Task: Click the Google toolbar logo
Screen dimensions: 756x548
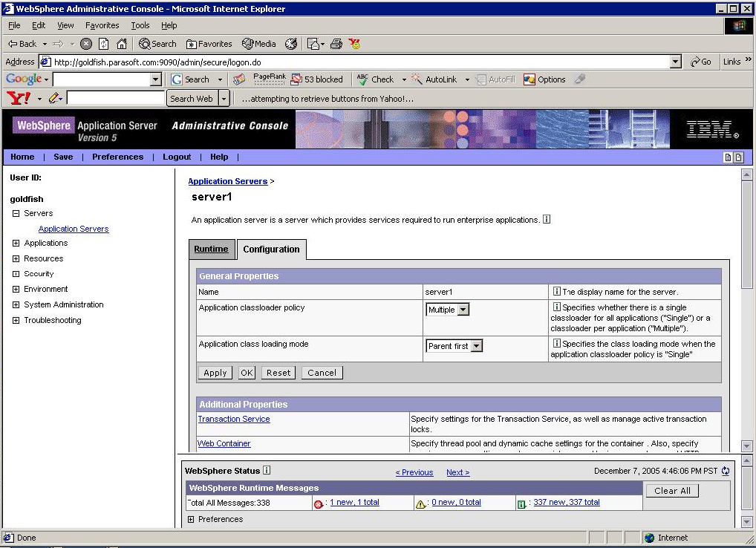Action: click(x=24, y=79)
